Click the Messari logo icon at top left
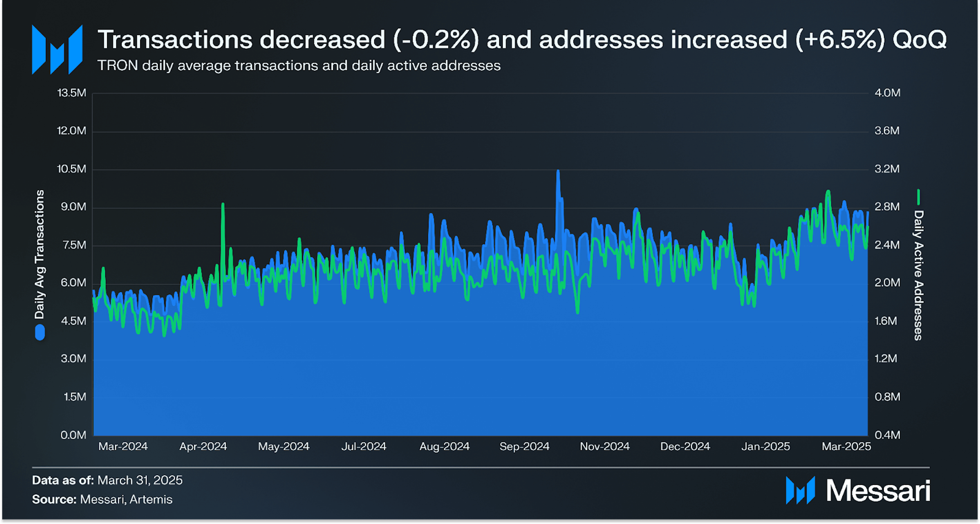Image resolution: width=980 pixels, height=524 pixels. pos(57,49)
